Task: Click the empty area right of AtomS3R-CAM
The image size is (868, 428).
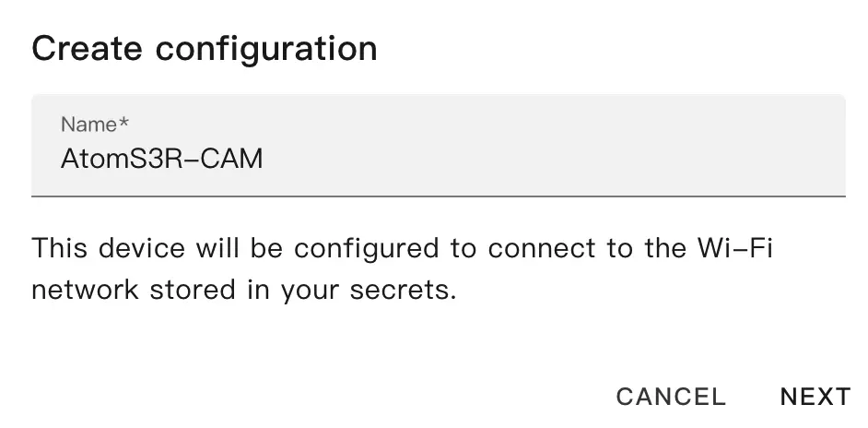Action: pos(553,159)
